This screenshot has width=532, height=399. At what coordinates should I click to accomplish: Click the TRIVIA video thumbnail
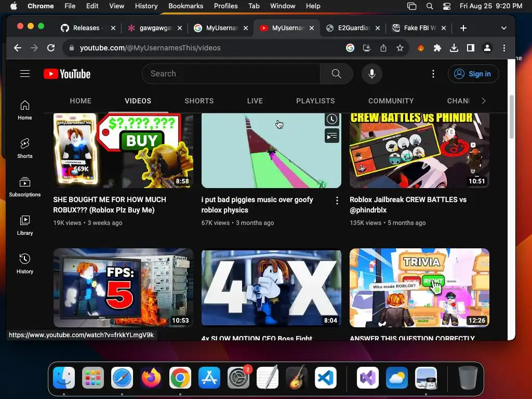(419, 288)
